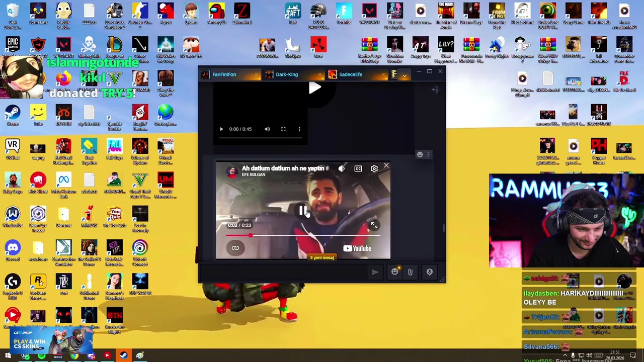Make the 0:45 clip fullscreen
Viewport: 644px width, 362px height.
[283, 129]
